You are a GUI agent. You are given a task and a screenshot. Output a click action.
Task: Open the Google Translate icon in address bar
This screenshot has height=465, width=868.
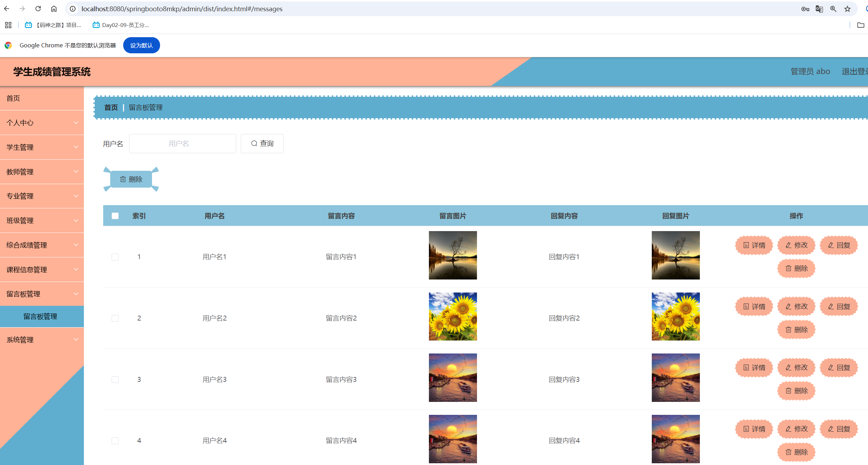[819, 9]
